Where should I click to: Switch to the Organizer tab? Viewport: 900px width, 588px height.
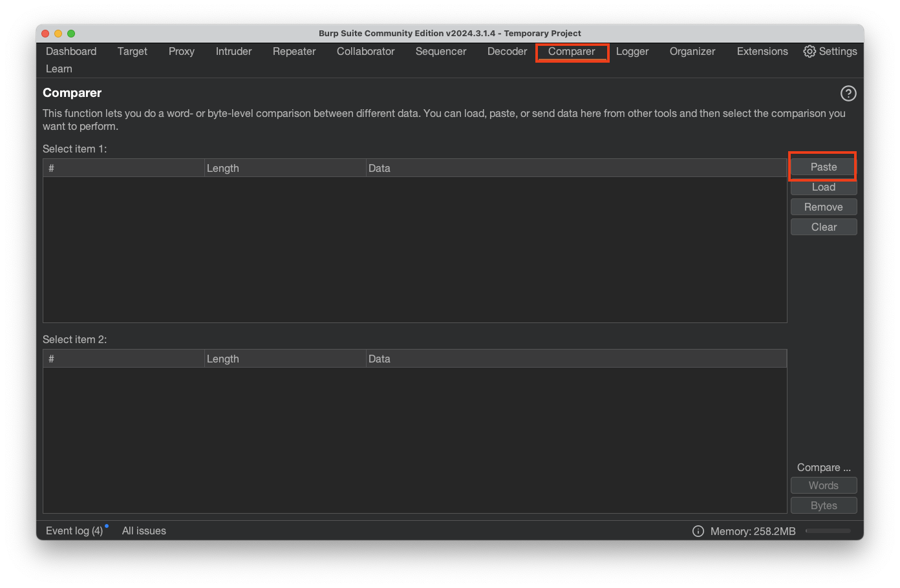coord(692,51)
